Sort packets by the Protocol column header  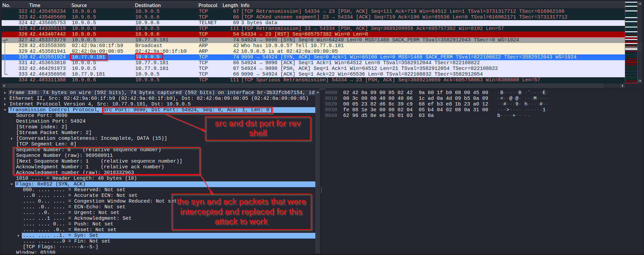tap(208, 5)
